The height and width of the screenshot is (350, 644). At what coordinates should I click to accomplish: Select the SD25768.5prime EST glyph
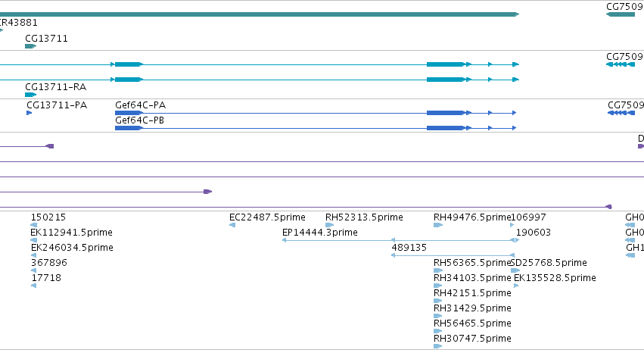(515, 270)
